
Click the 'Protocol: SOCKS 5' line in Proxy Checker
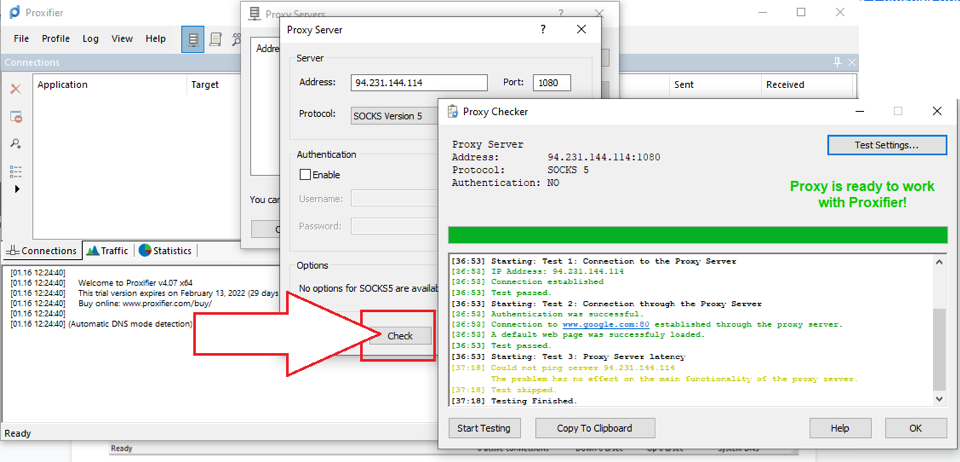pyautogui.click(x=520, y=170)
